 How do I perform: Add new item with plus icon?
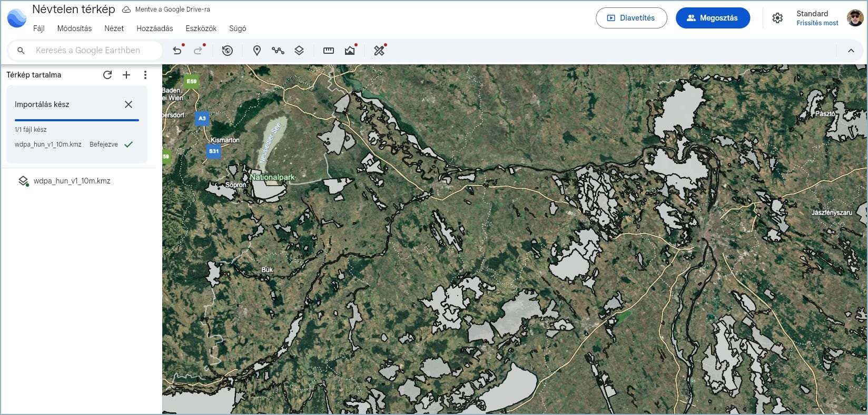[126, 75]
